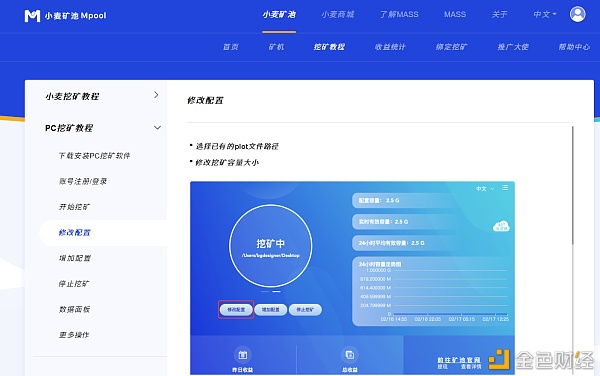Click the 查看详情 link
This screenshot has height=376, width=600.
tap(471, 367)
